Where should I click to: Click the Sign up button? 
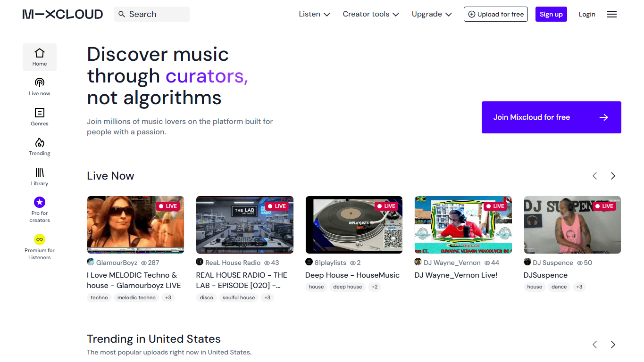[x=551, y=14]
